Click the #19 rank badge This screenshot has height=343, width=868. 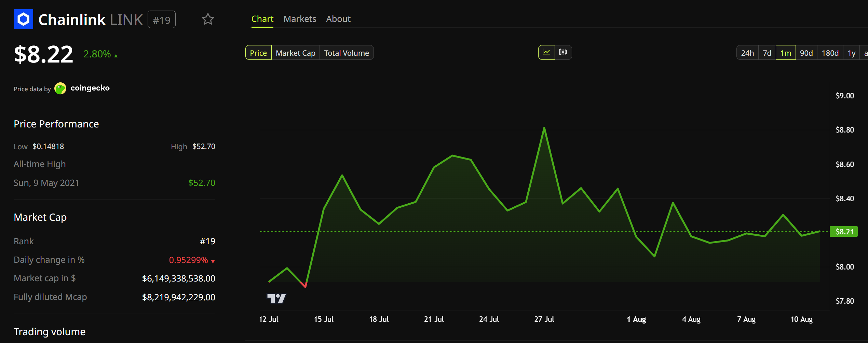point(162,20)
